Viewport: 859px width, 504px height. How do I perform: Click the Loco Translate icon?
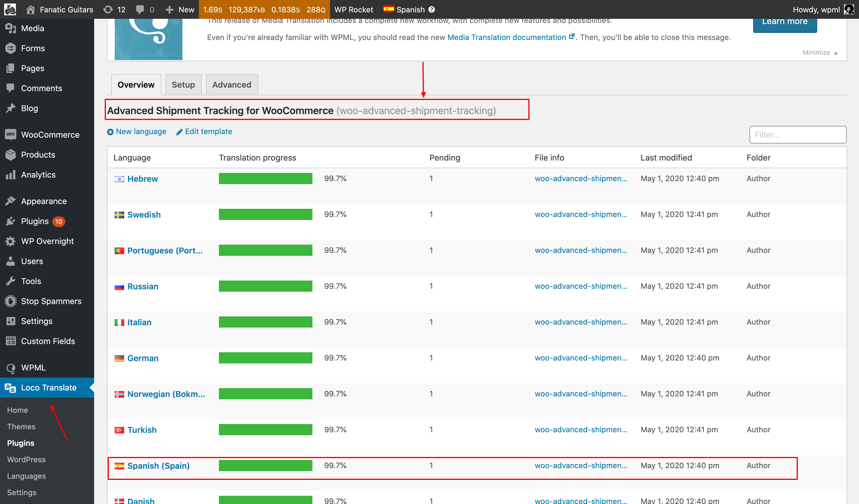pyautogui.click(x=11, y=388)
